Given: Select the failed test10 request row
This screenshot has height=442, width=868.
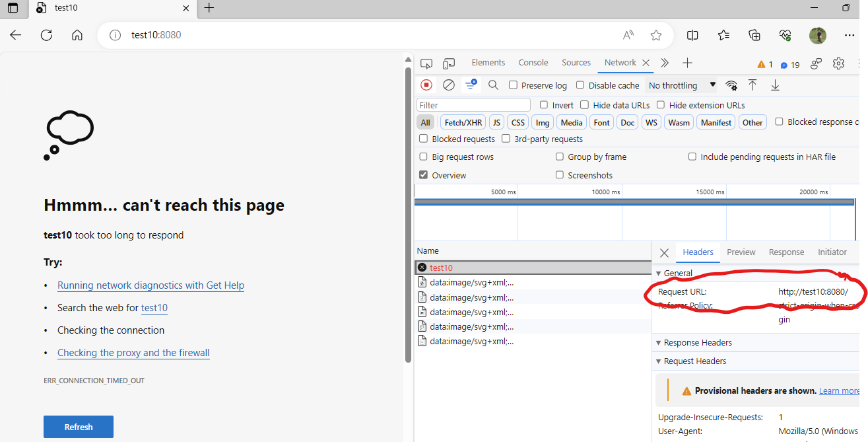Looking at the screenshot, I should coord(533,268).
